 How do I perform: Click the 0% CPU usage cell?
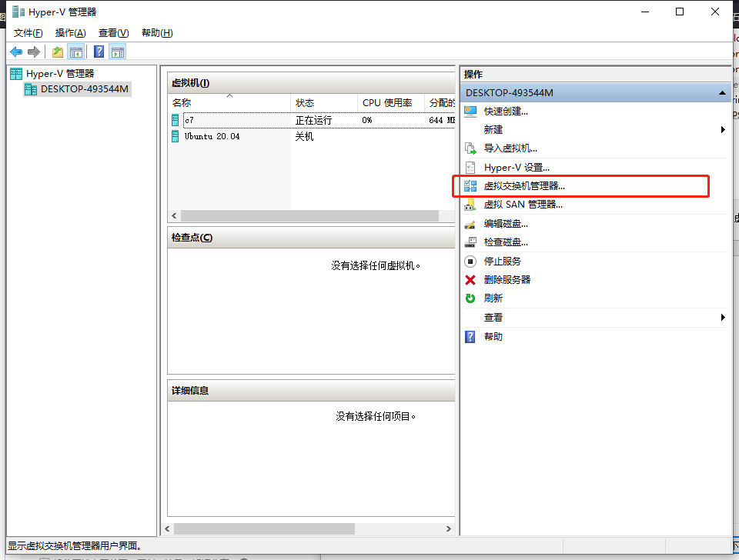pyautogui.click(x=367, y=121)
